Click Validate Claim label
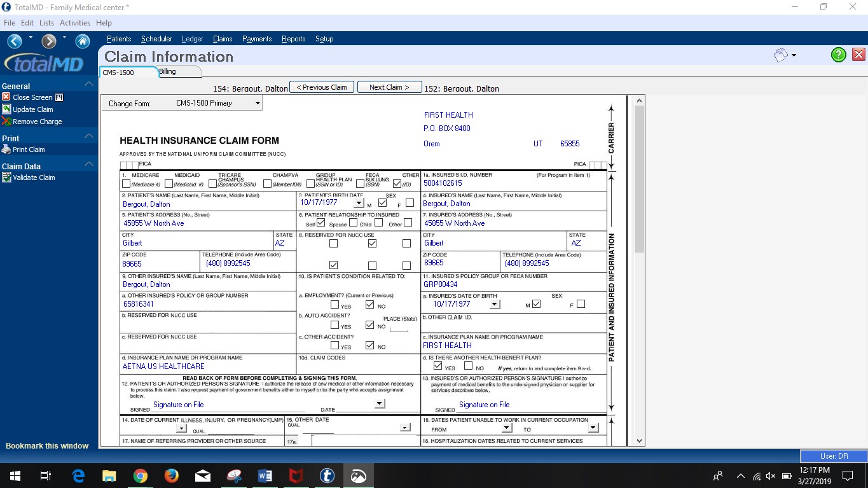This screenshot has width=868, height=488. coord(34,178)
